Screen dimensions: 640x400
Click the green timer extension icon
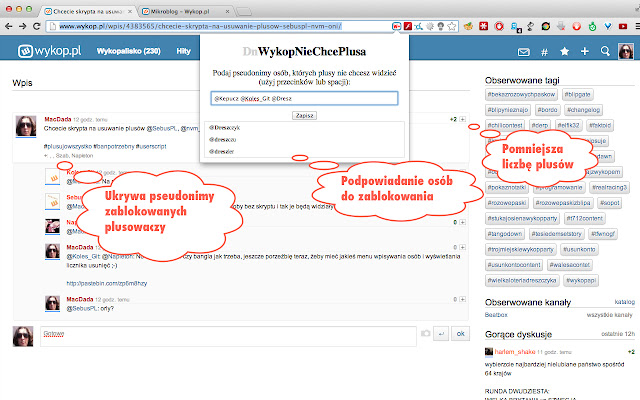(592, 26)
